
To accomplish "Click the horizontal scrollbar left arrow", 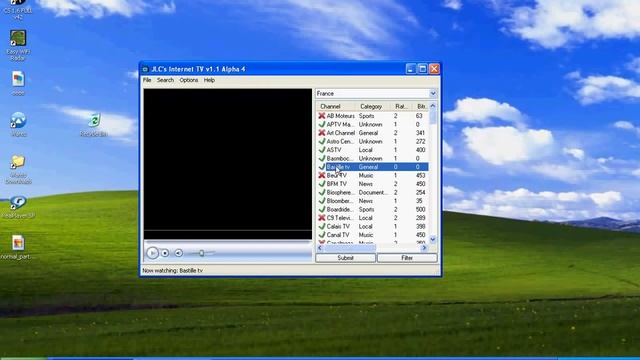I will coord(320,247).
